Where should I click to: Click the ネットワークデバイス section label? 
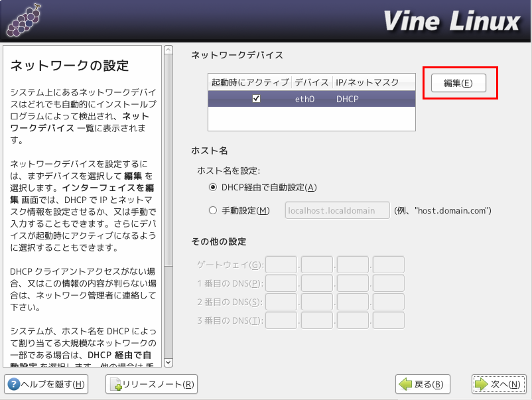237,55
